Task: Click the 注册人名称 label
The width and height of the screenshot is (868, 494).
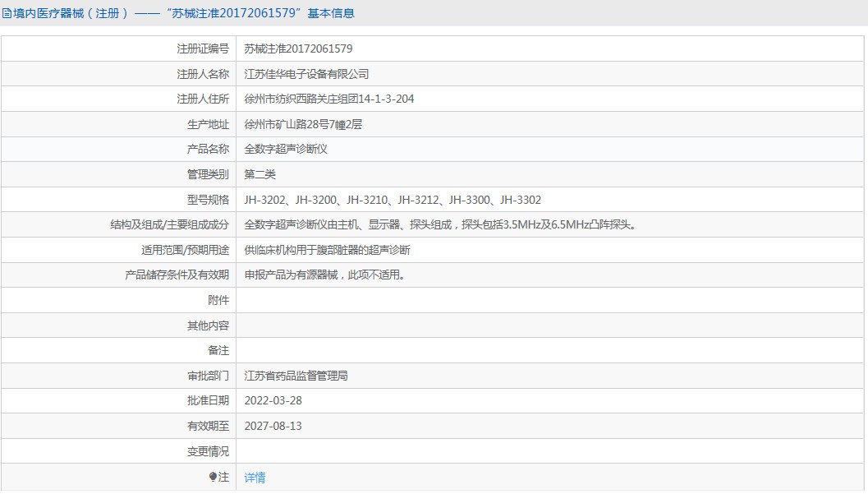Action: click(203, 74)
